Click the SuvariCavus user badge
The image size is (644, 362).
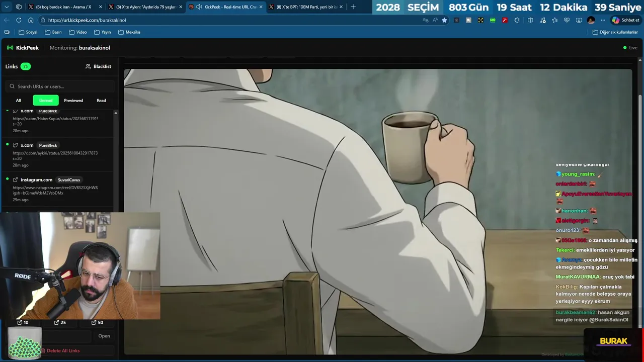[69, 179]
